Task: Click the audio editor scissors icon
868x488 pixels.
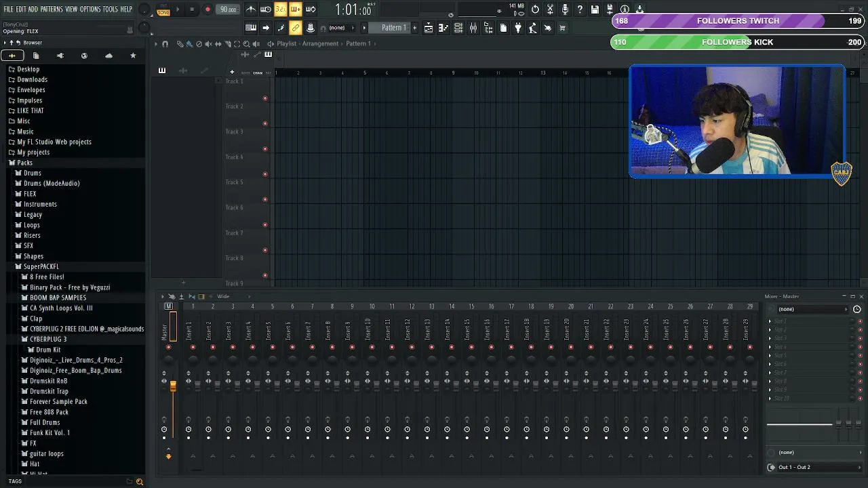Action: point(550,9)
